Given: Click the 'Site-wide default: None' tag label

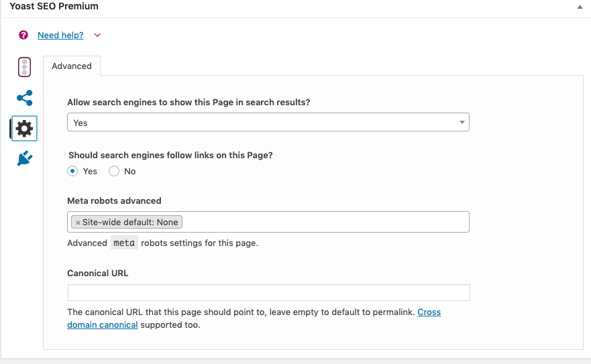Looking at the screenshot, I should pyautogui.click(x=130, y=223).
